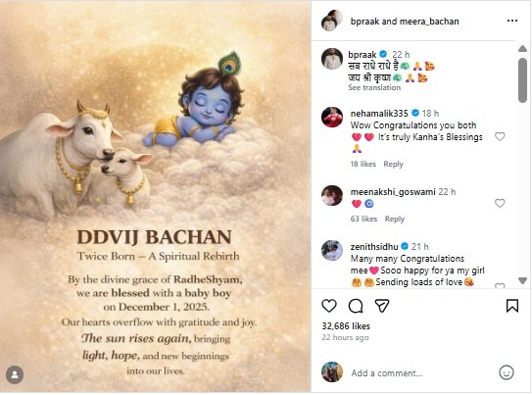Viewport: 532px width, 395px height.
Task: Open the three-dot more options menu
Action: click(x=512, y=21)
